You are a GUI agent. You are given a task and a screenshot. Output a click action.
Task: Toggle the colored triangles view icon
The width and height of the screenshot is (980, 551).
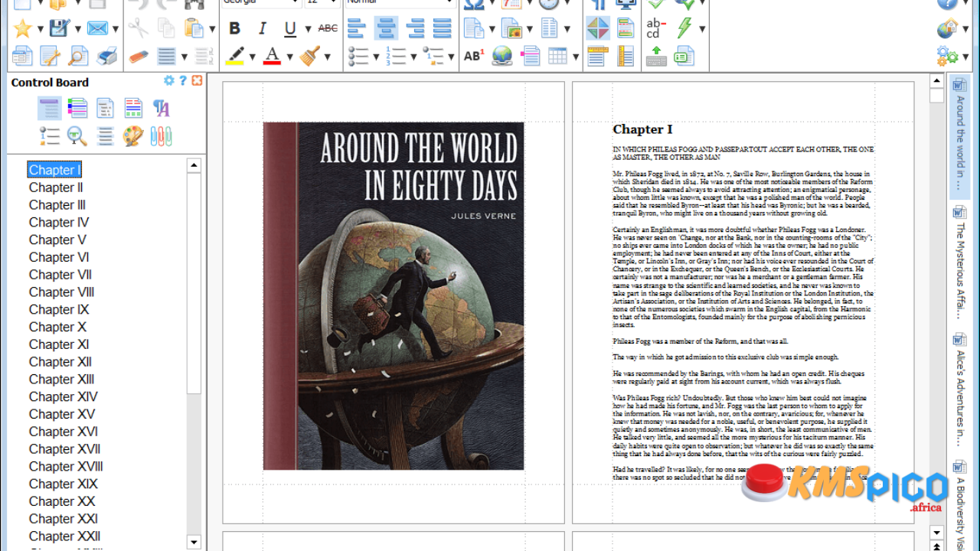598,28
